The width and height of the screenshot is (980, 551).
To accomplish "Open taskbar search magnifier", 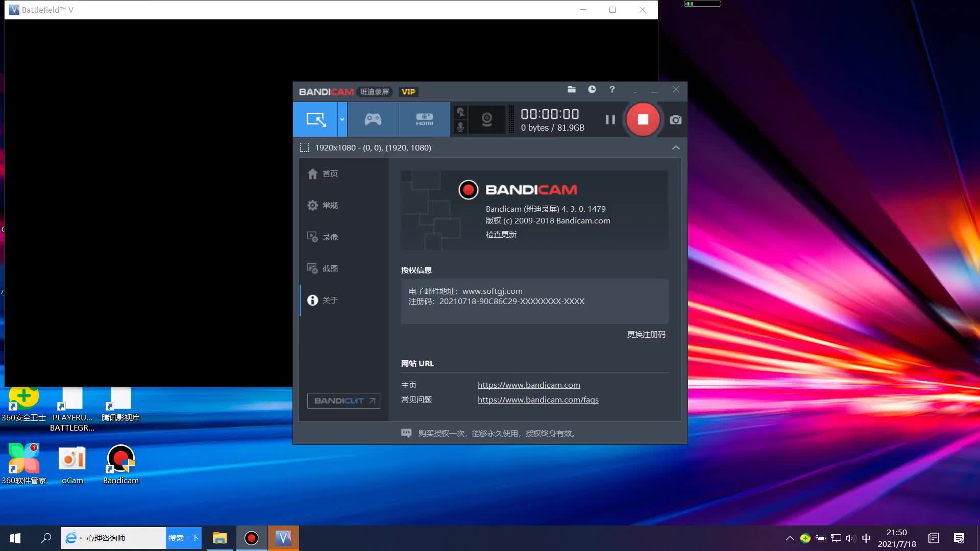I will pos(46,538).
